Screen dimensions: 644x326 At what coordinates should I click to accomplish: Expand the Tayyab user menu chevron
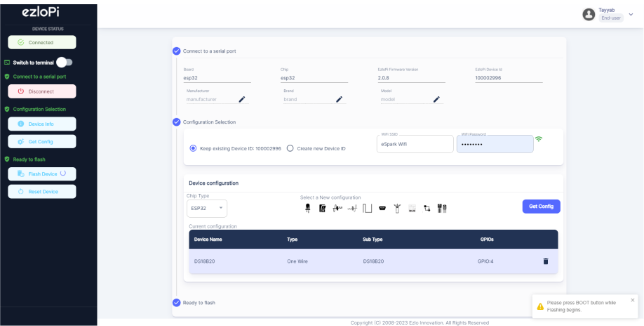click(631, 14)
